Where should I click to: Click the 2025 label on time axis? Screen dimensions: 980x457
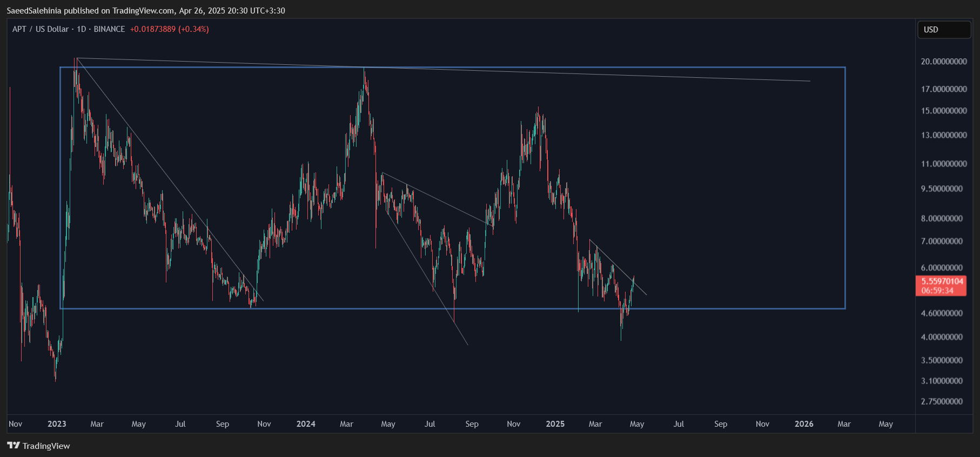555,424
